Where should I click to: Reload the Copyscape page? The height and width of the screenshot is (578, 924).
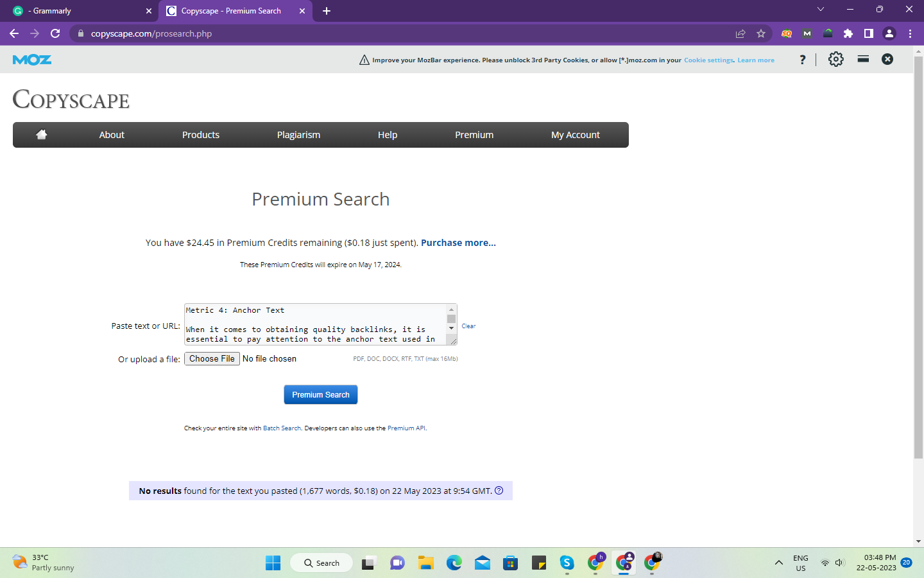point(55,33)
